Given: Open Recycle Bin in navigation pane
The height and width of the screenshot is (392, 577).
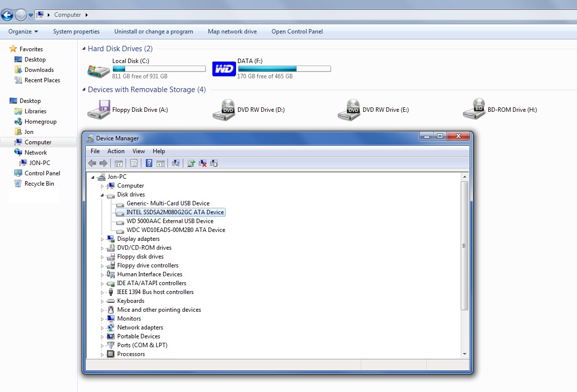Looking at the screenshot, I should point(39,184).
